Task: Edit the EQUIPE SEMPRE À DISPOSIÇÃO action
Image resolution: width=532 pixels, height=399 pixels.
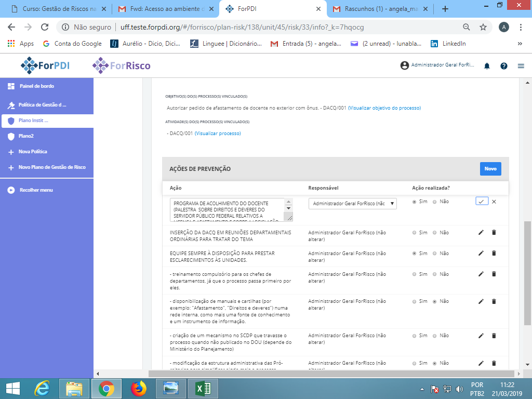Action: [x=481, y=253]
